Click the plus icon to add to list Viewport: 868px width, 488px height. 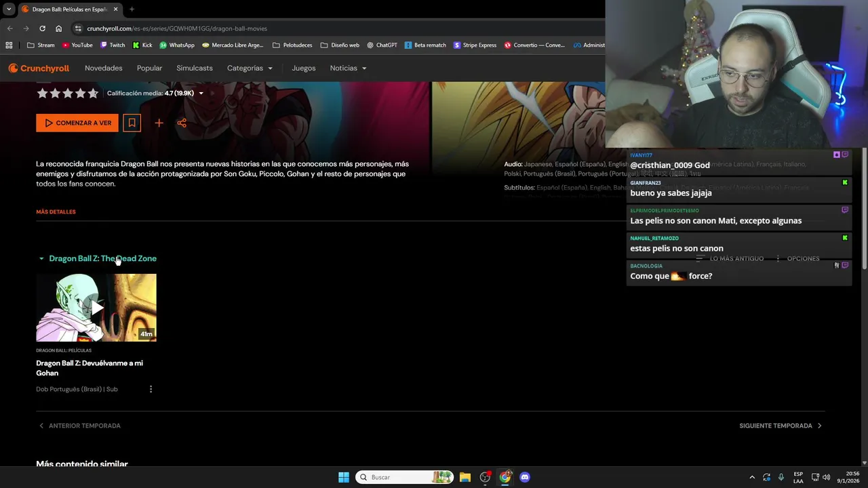(159, 123)
